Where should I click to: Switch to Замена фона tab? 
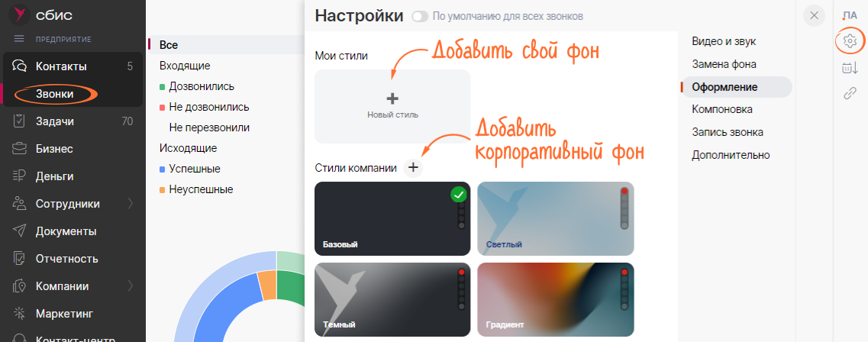pyautogui.click(x=724, y=64)
